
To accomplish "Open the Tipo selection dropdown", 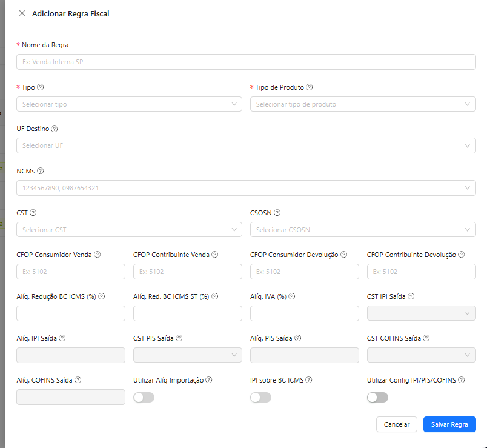I will point(128,104).
